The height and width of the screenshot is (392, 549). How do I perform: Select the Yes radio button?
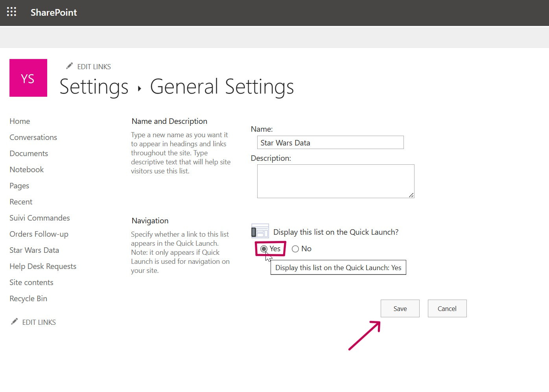point(264,249)
